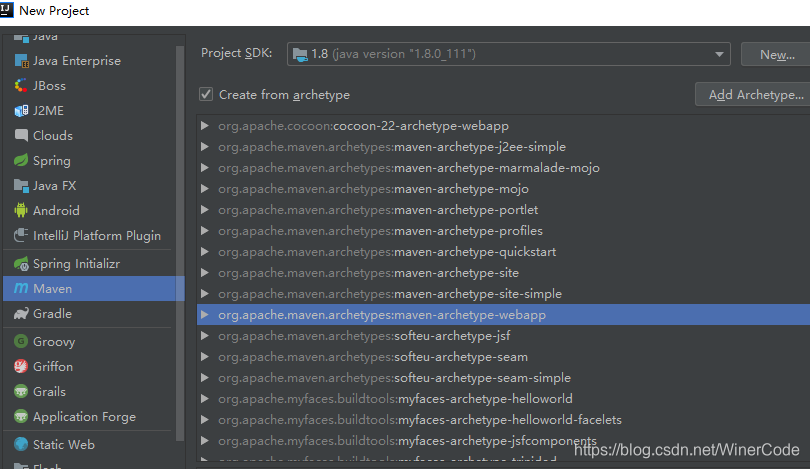The width and height of the screenshot is (810, 469).
Task: Expand maven-archetype-quickstart node
Action: 205,252
